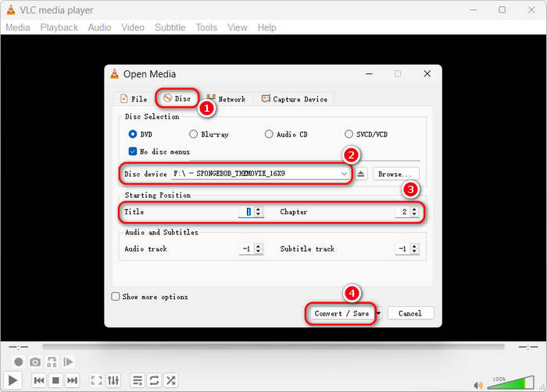Click the Open Media dialog cone icon

pos(114,74)
